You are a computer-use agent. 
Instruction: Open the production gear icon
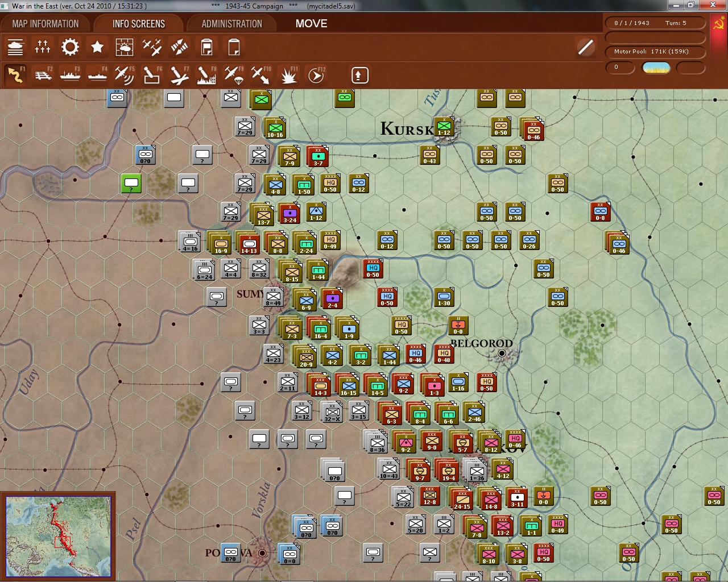70,47
